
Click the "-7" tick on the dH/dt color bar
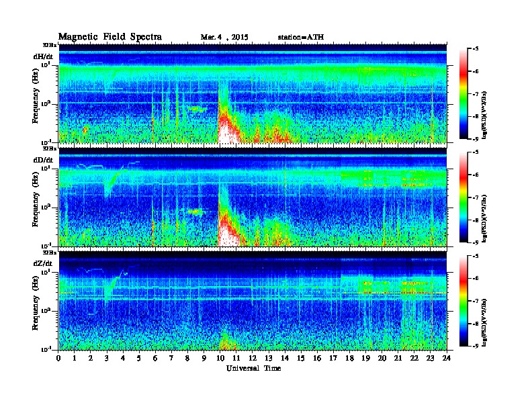(x=475, y=94)
